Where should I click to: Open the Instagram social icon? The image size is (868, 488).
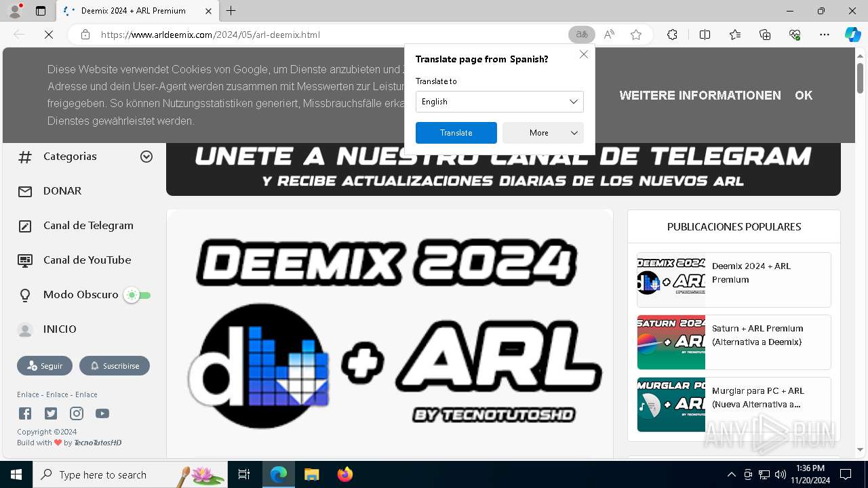point(77,413)
